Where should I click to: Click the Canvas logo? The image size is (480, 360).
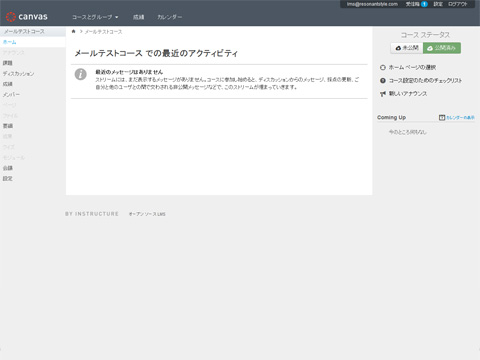click(27, 17)
